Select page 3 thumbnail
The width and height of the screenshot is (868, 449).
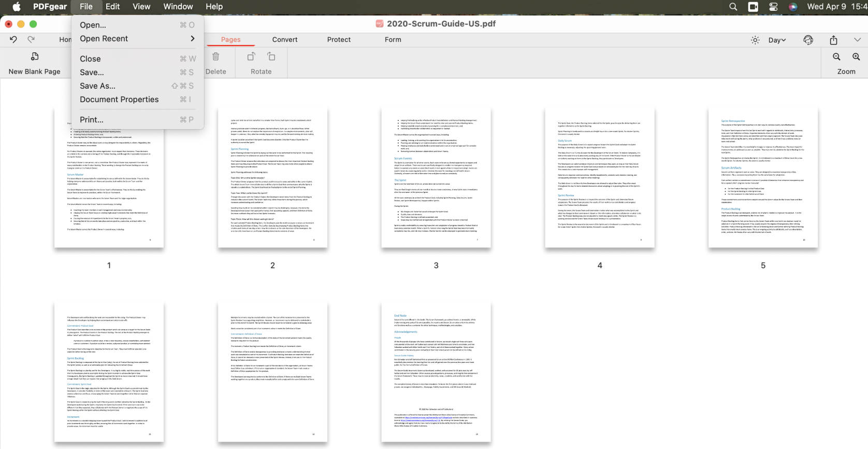click(436, 178)
